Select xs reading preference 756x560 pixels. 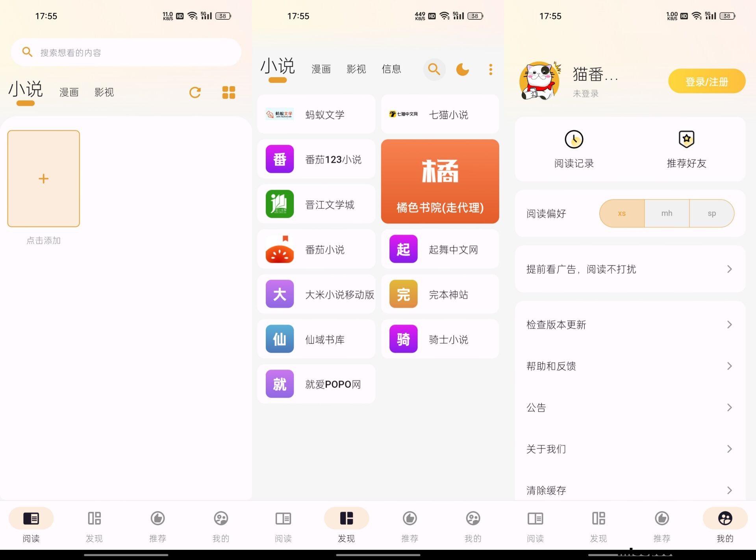(x=622, y=213)
